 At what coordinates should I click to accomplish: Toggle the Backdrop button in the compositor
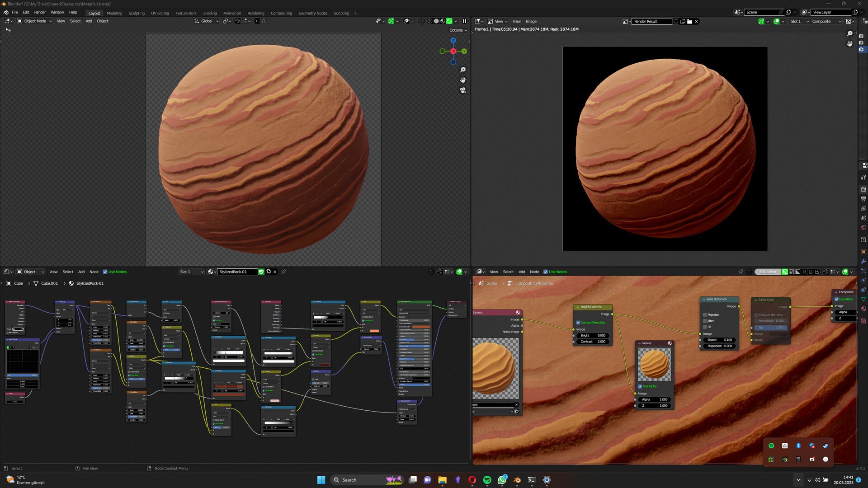click(x=768, y=272)
